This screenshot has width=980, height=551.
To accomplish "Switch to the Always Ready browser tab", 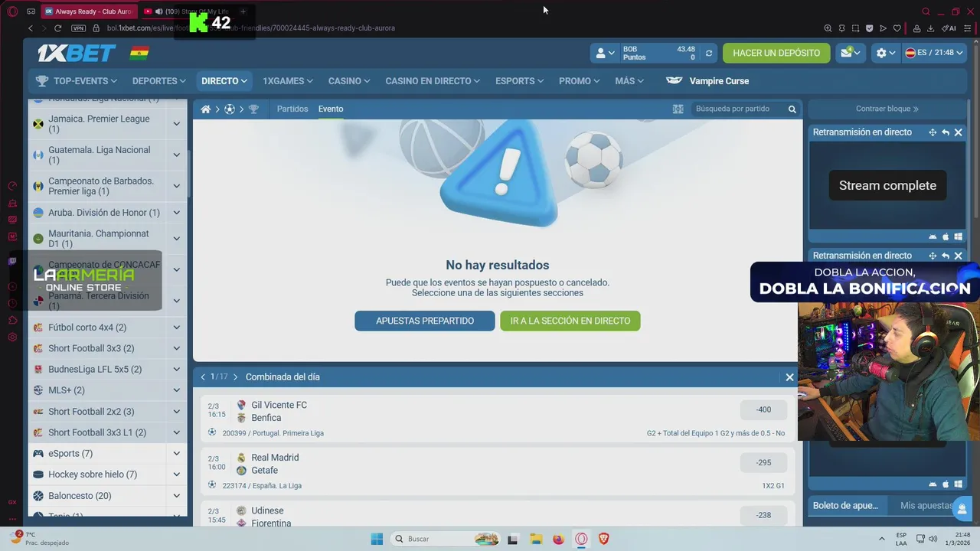I will pyautogui.click(x=89, y=11).
